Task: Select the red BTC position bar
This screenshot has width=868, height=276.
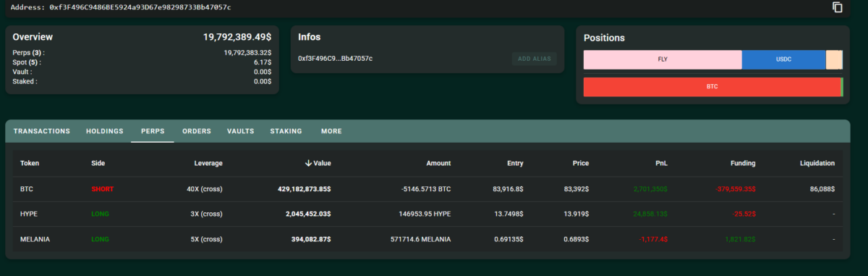Action: [x=712, y=87]
